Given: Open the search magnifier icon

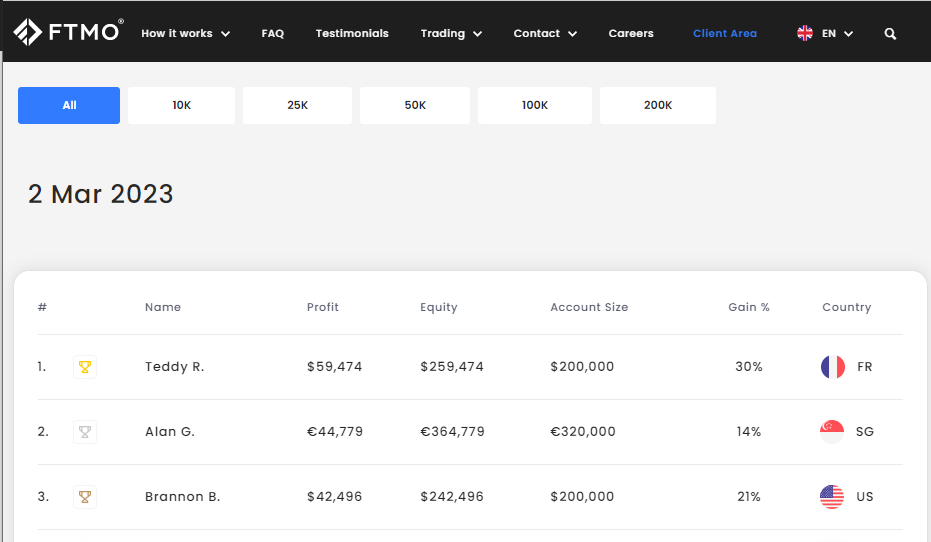Looking at the screenshot, I should pyautogui.click(x=890, y=34).
